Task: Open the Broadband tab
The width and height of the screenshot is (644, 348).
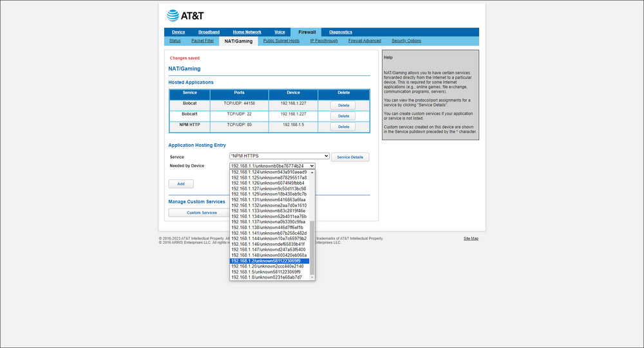Action: pos(209,32)
